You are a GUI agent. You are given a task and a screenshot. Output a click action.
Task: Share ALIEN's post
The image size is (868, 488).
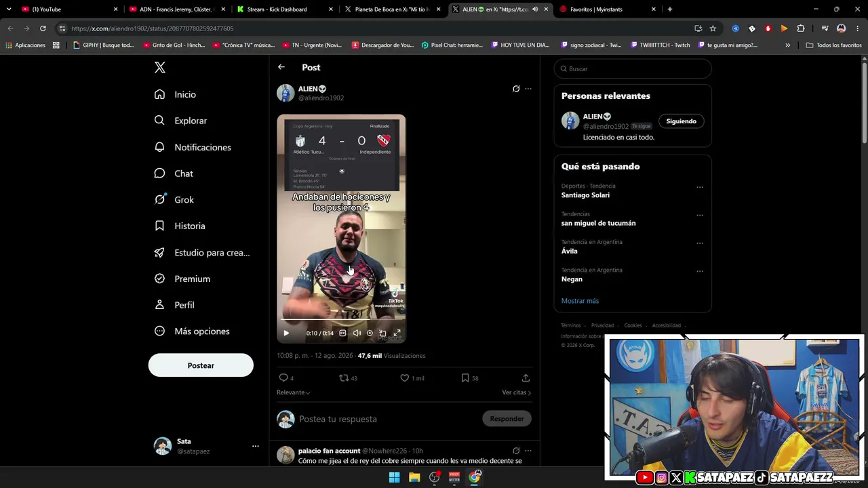point(526,378)
